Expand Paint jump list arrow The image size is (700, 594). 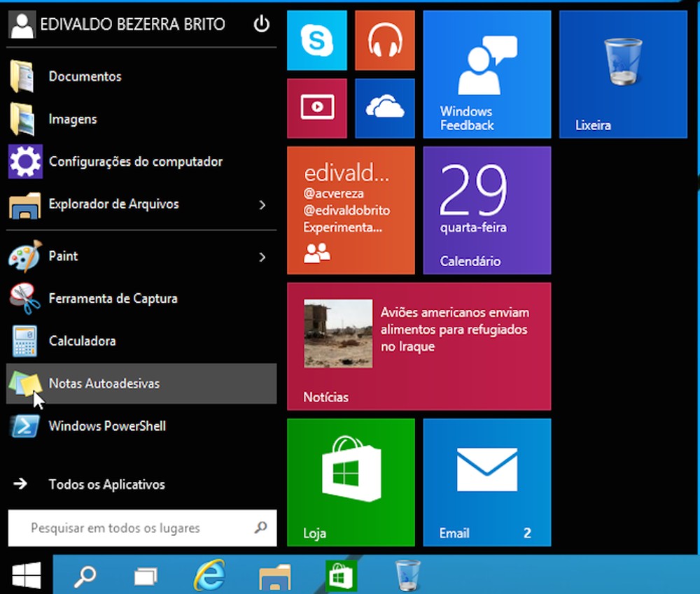262,257
